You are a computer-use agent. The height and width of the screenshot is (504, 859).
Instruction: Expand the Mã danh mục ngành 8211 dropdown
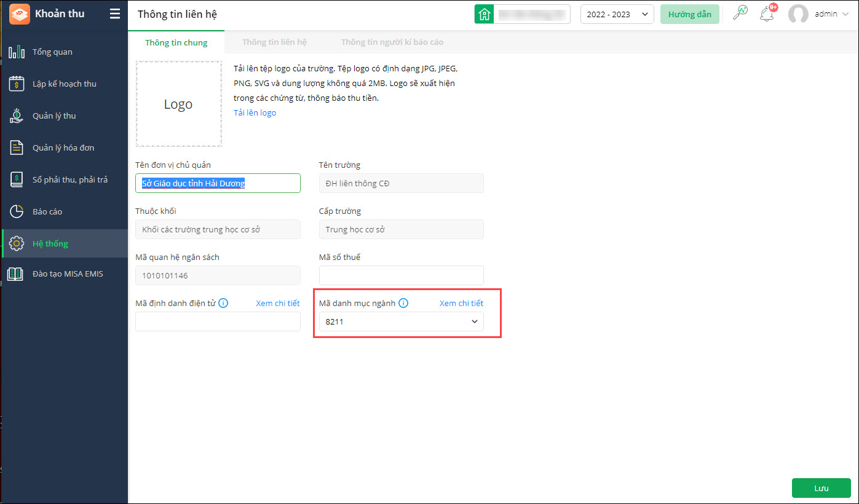point(474,321)
